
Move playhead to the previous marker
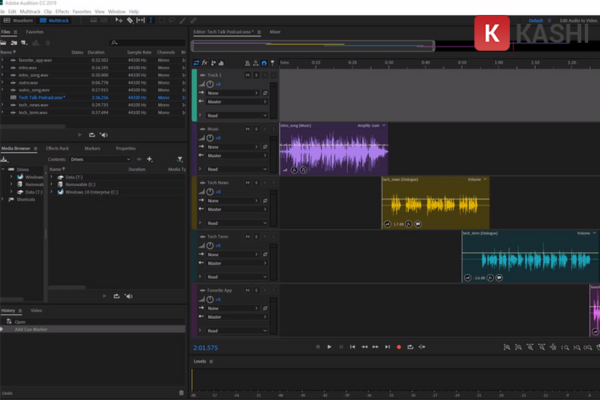tap(352, 347)
